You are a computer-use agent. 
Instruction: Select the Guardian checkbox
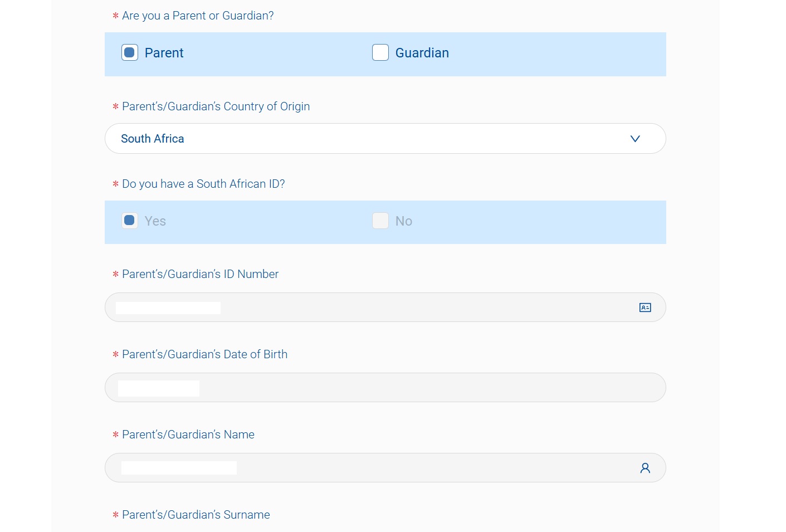pyautogui.click(x=380, y=52)
